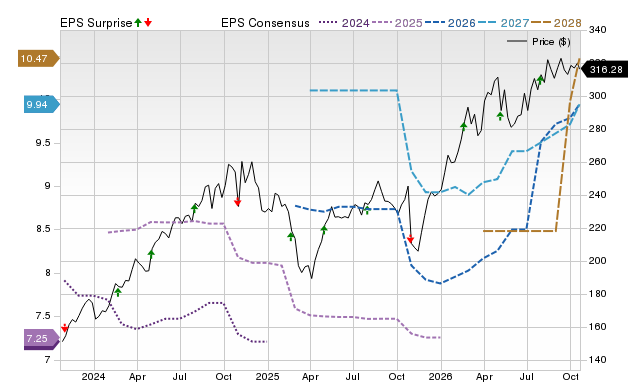Toggle the 2026 EPS consensus legend entry
This screenshot has height=382, width=640.
[x=450, y=23]
